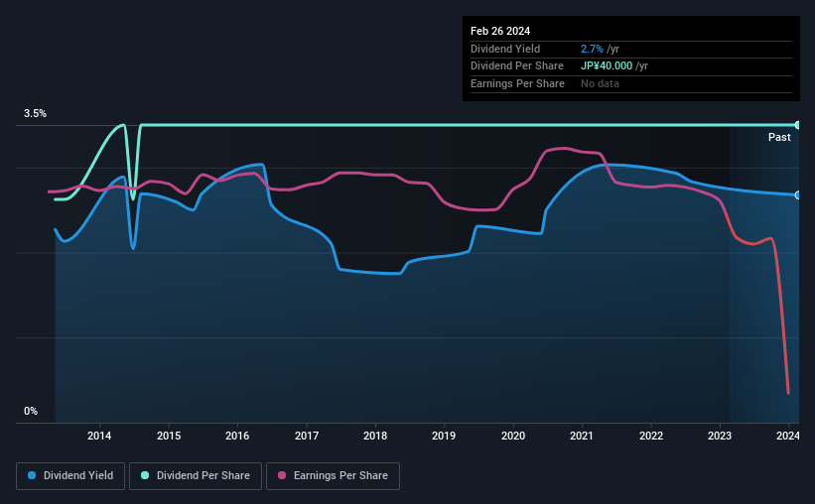Click the Past label on chart

779,137
